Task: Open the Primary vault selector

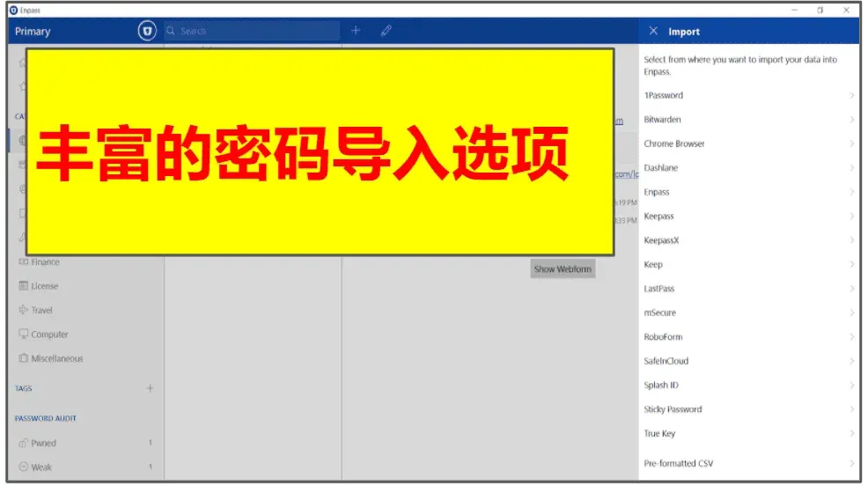Action: (33, 32)
